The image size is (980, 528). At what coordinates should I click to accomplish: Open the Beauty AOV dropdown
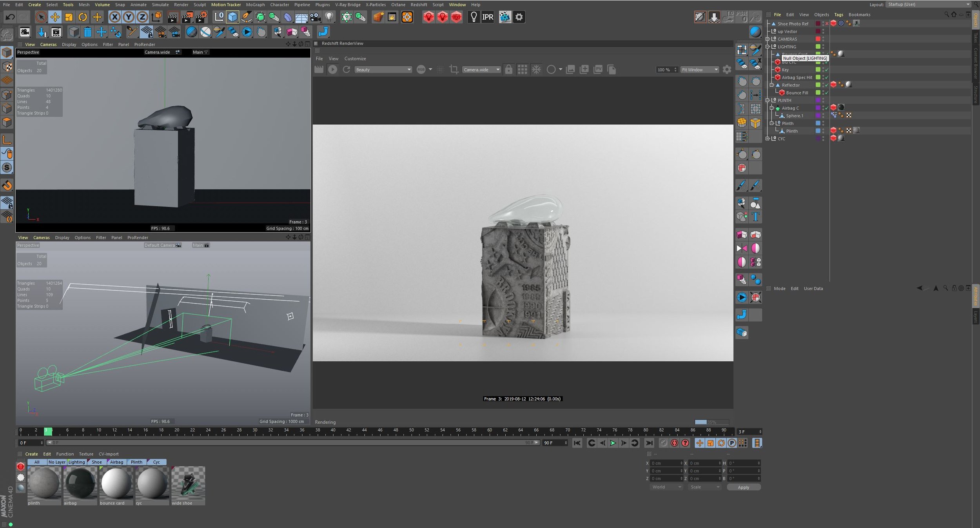point(383,69)
